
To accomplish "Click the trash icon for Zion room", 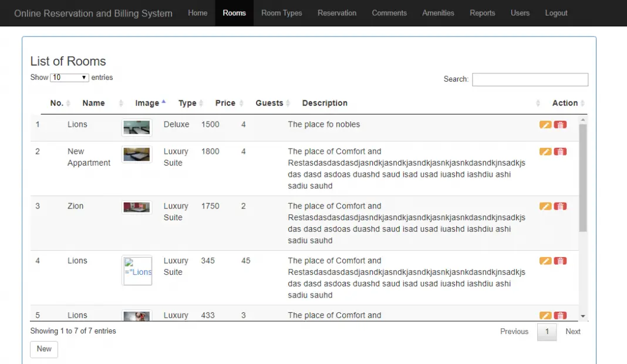I will pos(560,206).
